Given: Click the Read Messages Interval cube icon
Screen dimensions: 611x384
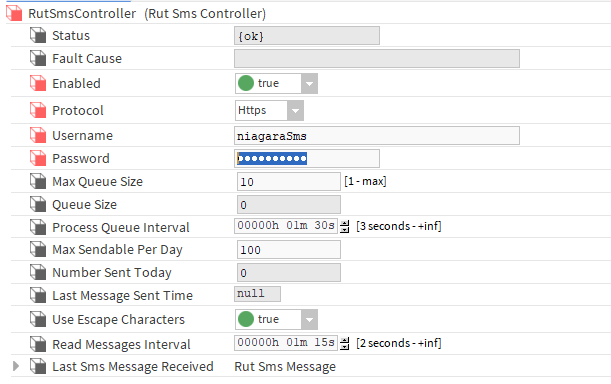Looking at the screenshot, I should click(38, 344).
